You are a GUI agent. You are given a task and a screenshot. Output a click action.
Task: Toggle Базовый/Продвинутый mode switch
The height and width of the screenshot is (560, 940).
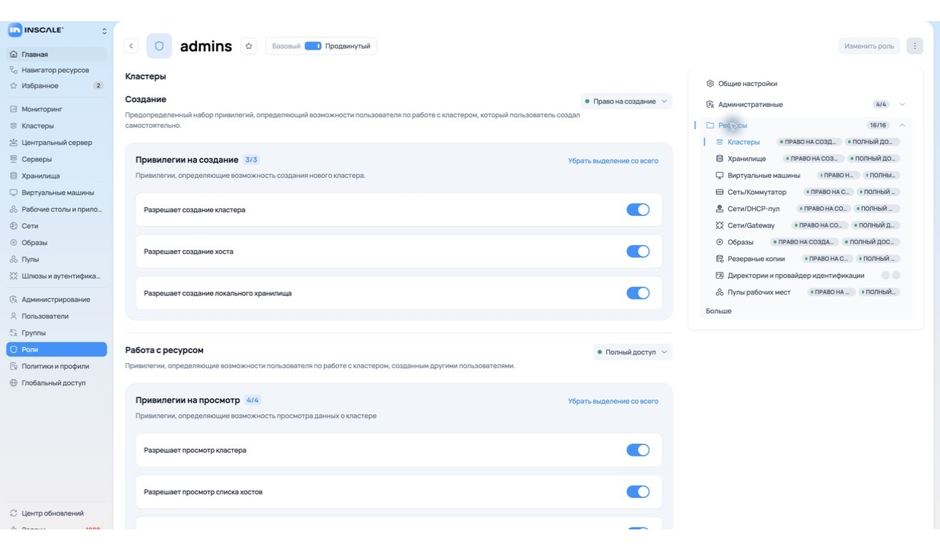tap(313, 46)
